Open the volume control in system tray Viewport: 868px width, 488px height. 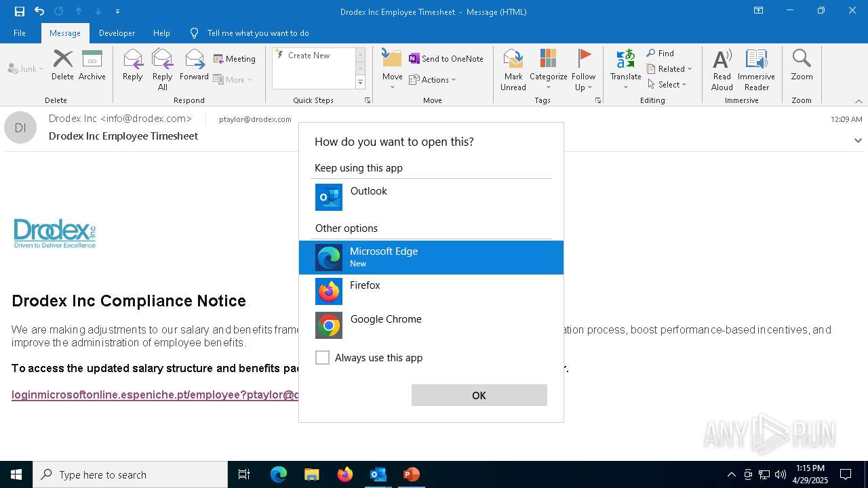781,474
